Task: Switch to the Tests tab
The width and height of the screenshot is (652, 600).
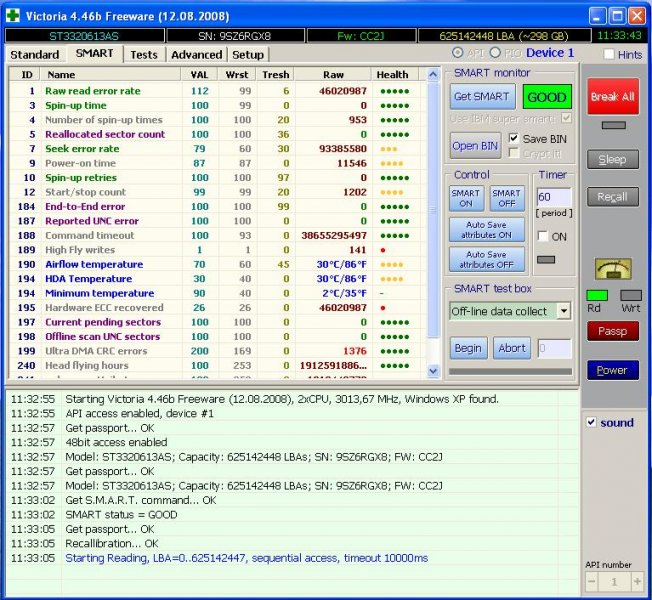Action: click(x=143, y=54)
